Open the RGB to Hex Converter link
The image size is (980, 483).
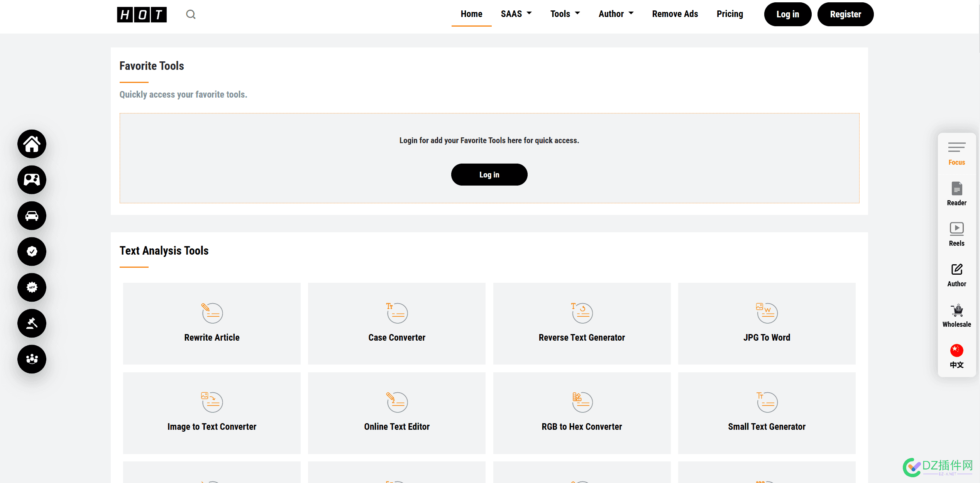[582, 427]
